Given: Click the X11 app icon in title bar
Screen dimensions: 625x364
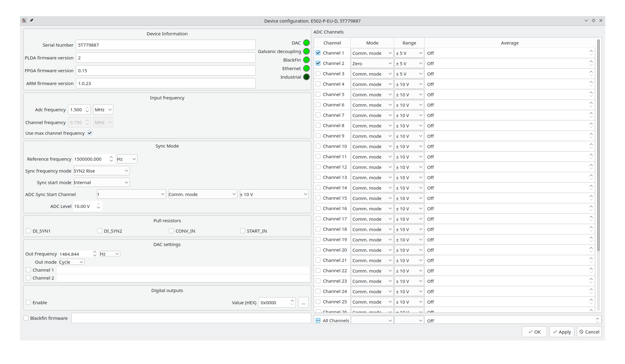Looking at the screenshot, I should click(x=24, y=20).
